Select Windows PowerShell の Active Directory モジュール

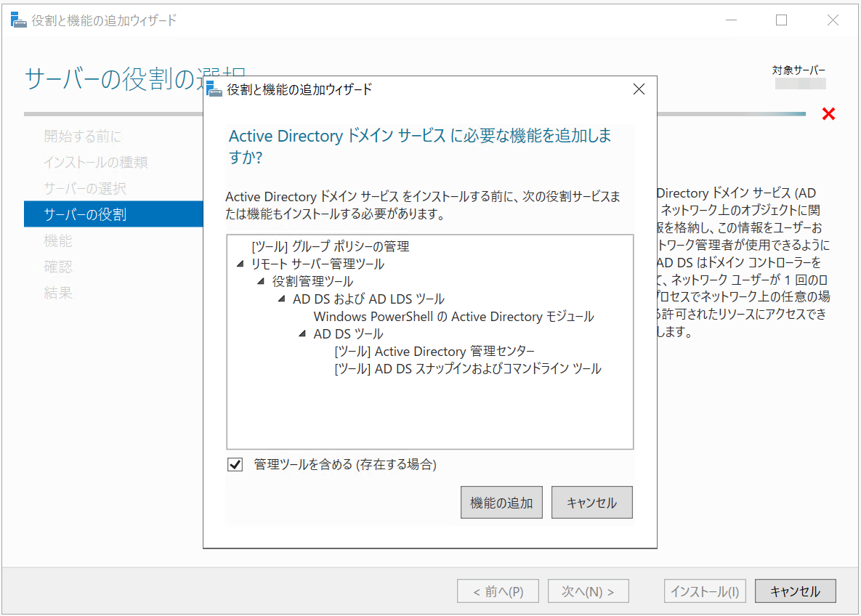point(453,317)
